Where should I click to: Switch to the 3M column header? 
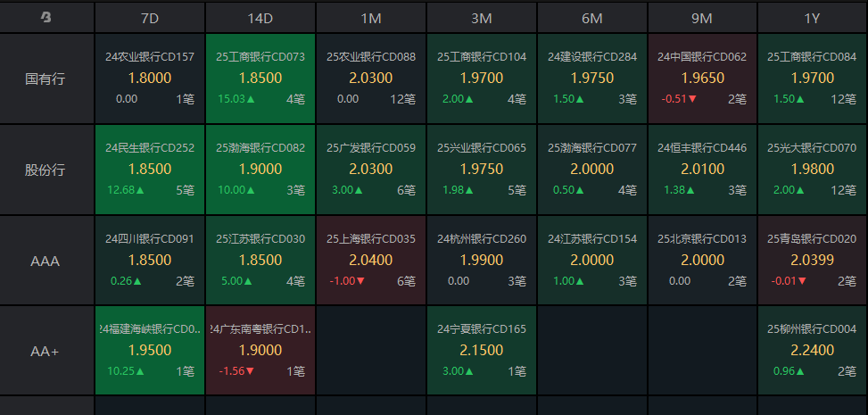click(x=482, y=17)
